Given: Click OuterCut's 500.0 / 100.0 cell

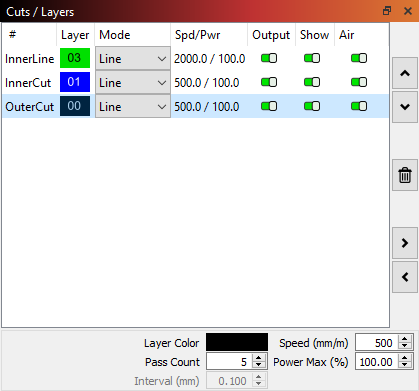Looking at the screenshot, I should pos(207,107).
